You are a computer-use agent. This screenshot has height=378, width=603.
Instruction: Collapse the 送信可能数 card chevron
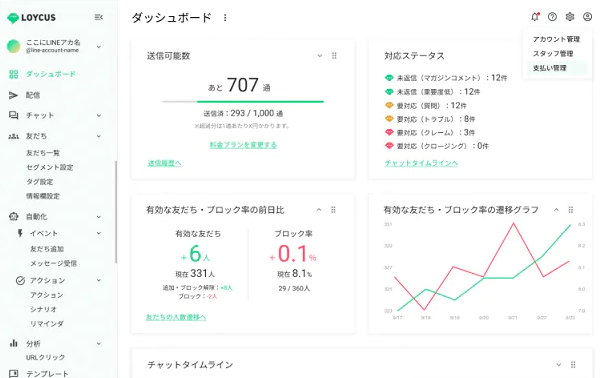tap(320, 56)
